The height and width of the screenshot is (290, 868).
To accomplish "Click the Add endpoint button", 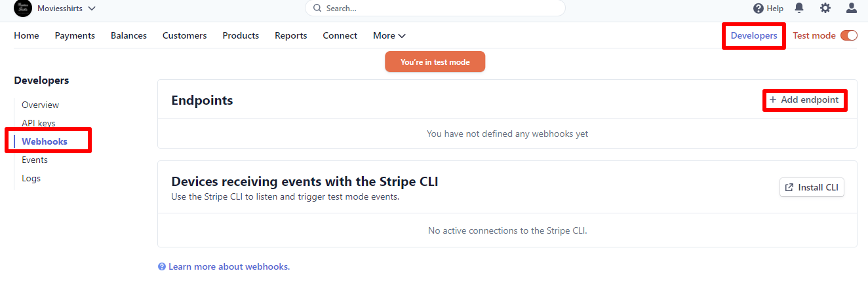I will pyautogui.click(x=804, y=100).
